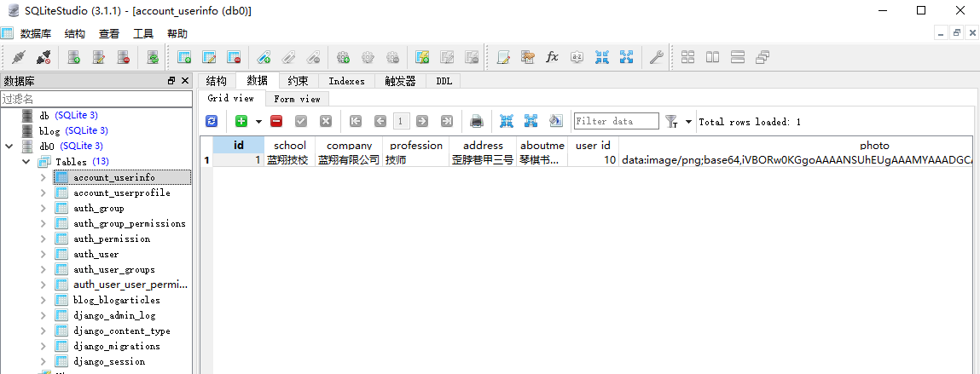This screenshot has width=980, height=374.
Task: Refresh table data in grid toolbar
Action: point(212,121)
